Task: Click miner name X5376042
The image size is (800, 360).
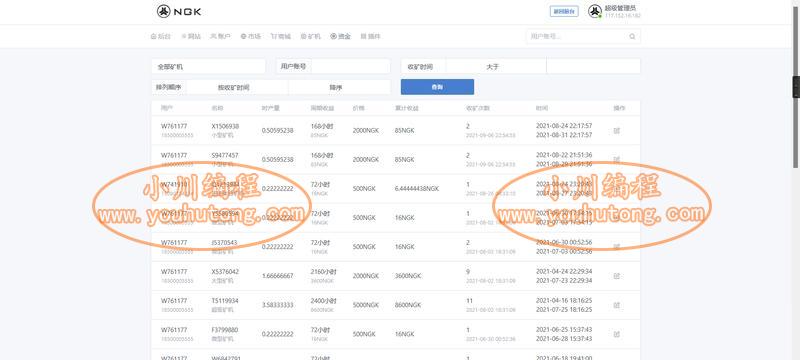Action: click(x=225, y=272)
